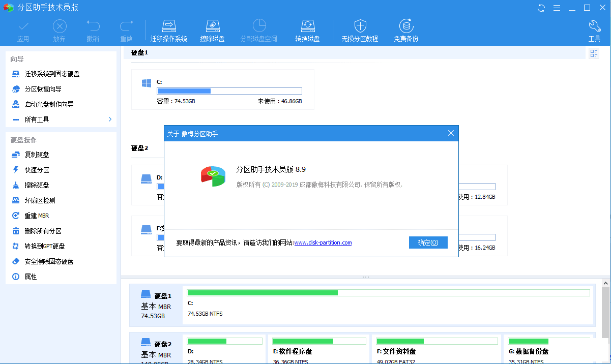Select 硬盘1 基本 MBR disk entry
The image size is (611, 364).
[156, 306]
